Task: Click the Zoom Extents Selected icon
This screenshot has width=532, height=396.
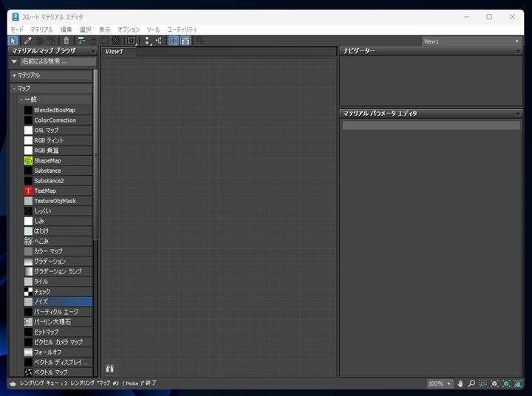Action: pyautogui.click(x=506, y=383)
